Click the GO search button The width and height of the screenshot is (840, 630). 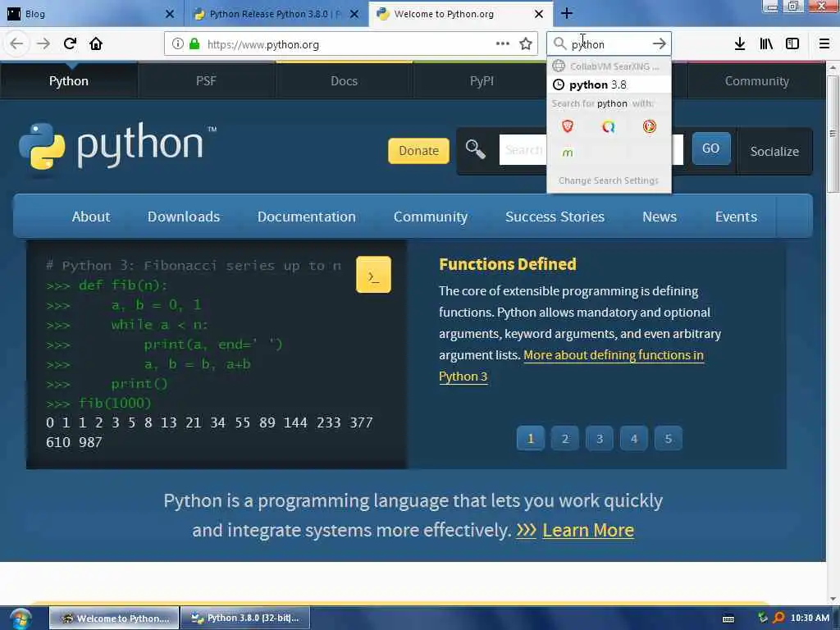(x=711, y=148)
